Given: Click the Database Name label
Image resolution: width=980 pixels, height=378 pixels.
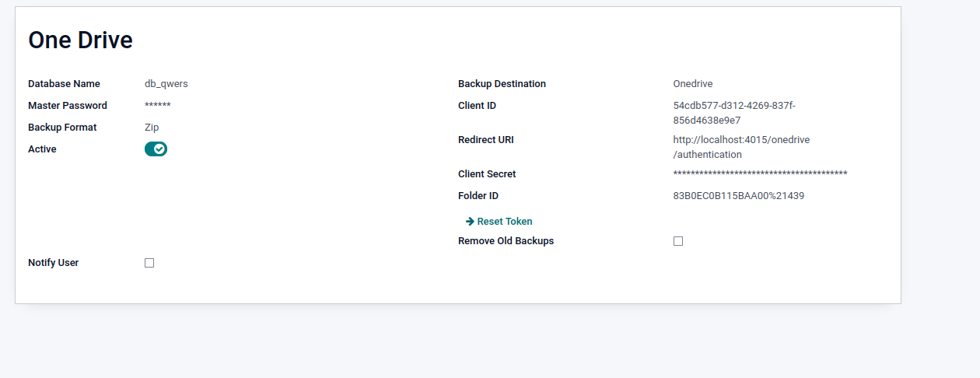Looking at the screenshot, I should (64, 84).
